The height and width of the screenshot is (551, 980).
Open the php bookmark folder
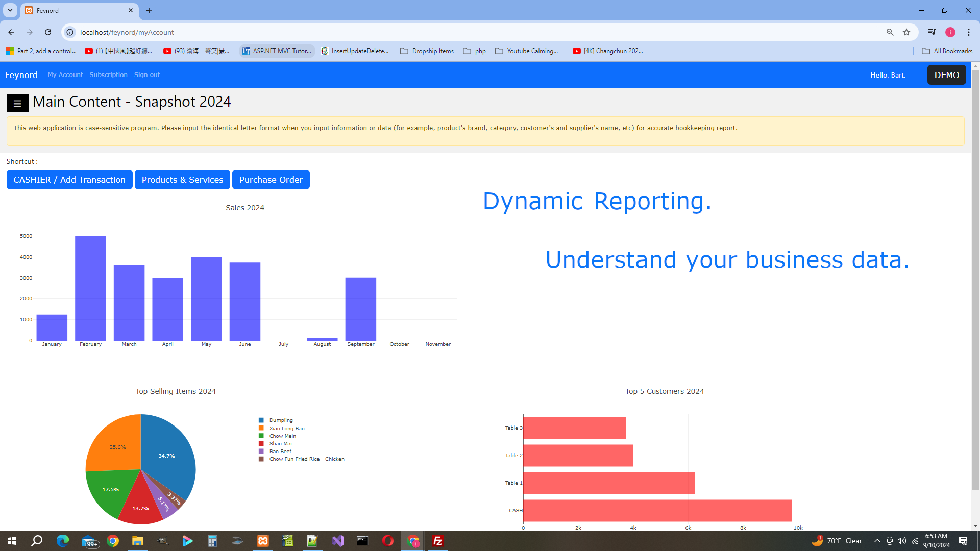click(x=475, y=51)
